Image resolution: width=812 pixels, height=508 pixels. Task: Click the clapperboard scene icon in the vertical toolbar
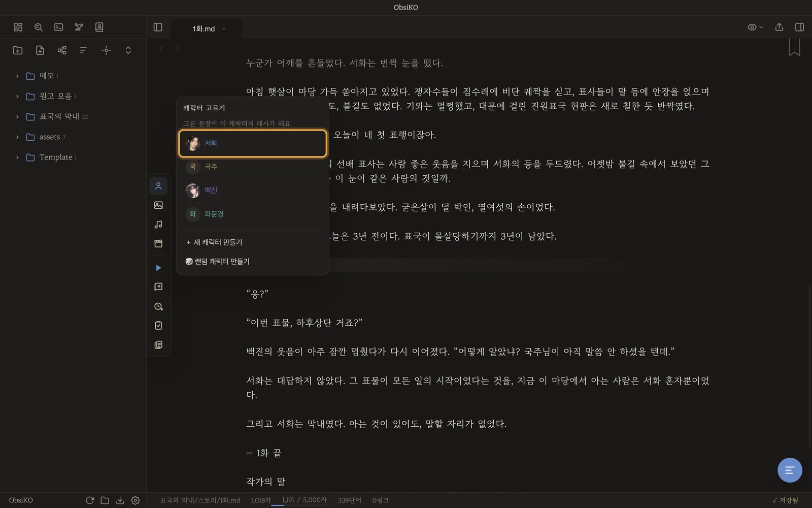pos(158,243)
